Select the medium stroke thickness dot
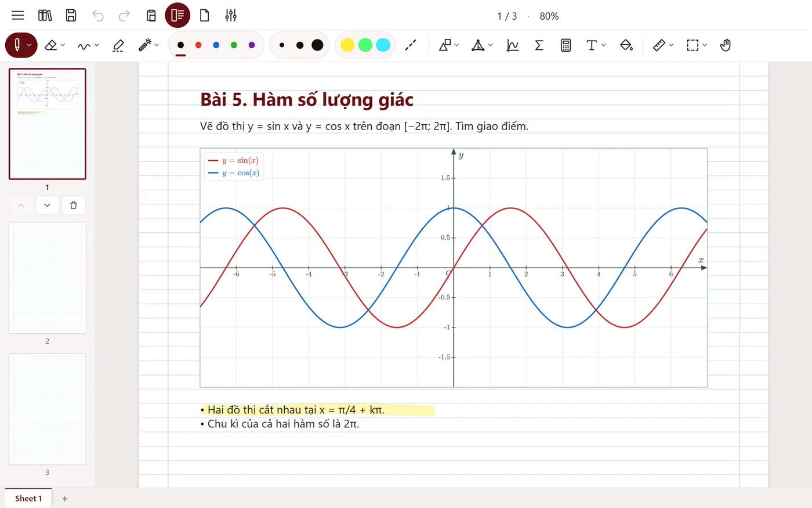Image resolution: width=812 pixels, height=508 pixels. [300, 45]
